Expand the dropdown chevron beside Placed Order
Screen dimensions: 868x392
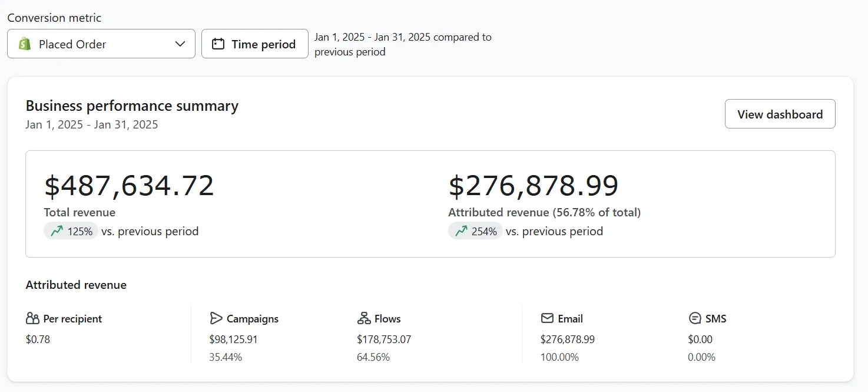coord(181,44)
